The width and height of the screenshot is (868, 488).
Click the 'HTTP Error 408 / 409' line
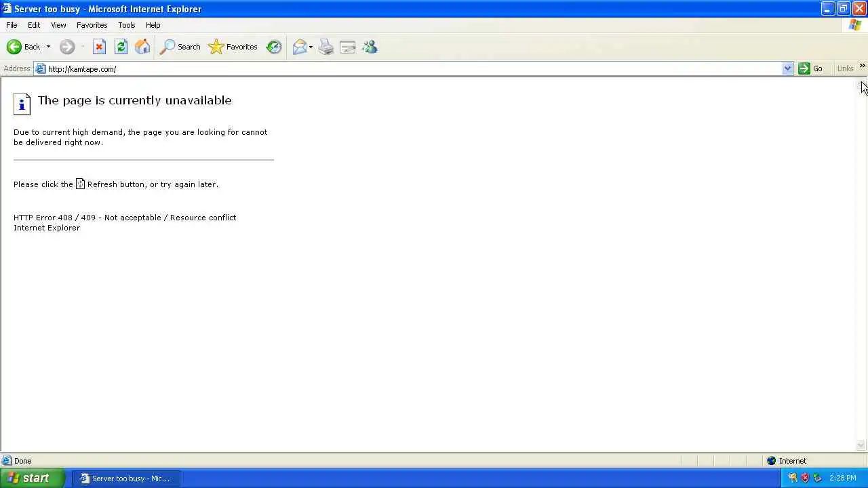[125, 218]
